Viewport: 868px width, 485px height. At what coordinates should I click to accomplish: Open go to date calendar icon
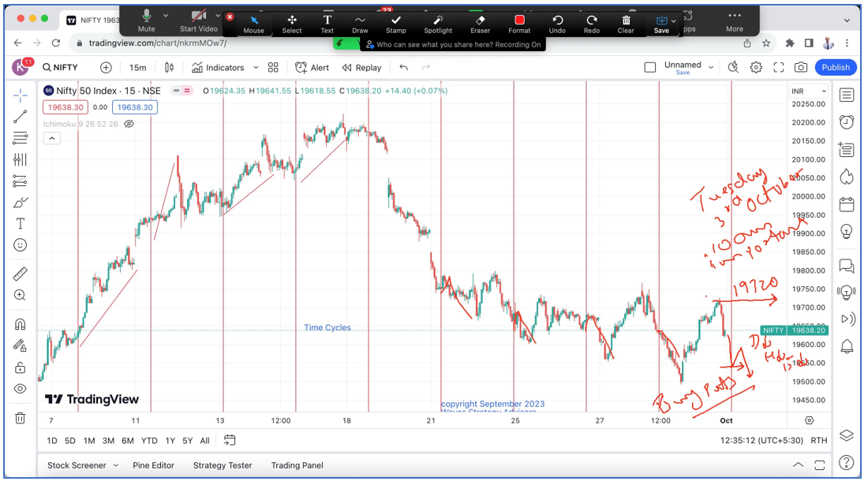(x=229, y=440)
